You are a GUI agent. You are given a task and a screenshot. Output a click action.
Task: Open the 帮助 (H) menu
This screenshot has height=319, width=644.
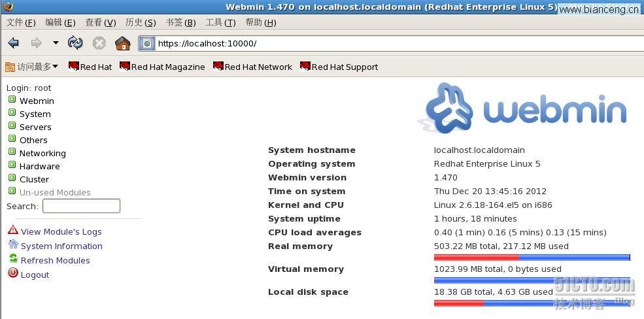pos(261,22)
